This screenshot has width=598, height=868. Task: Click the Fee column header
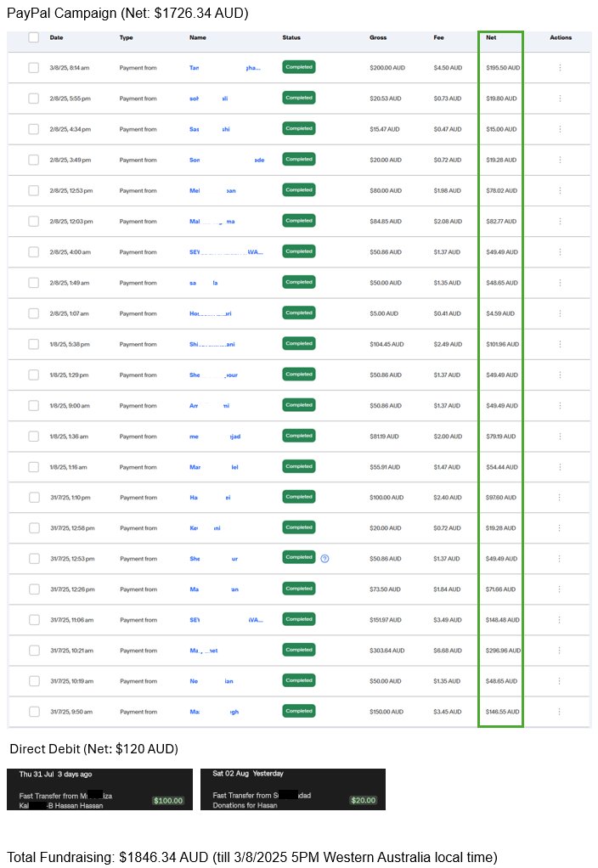click(x=438, y=37)
